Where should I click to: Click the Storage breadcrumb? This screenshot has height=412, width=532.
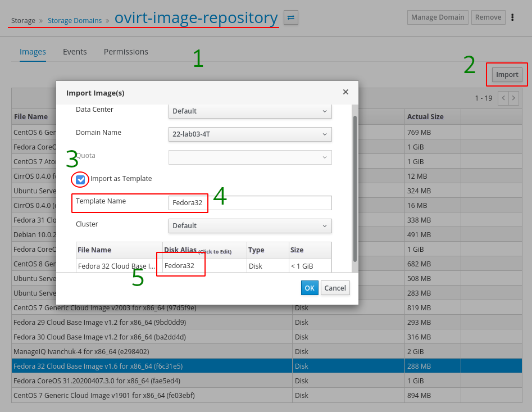click(x=23, y=21)
